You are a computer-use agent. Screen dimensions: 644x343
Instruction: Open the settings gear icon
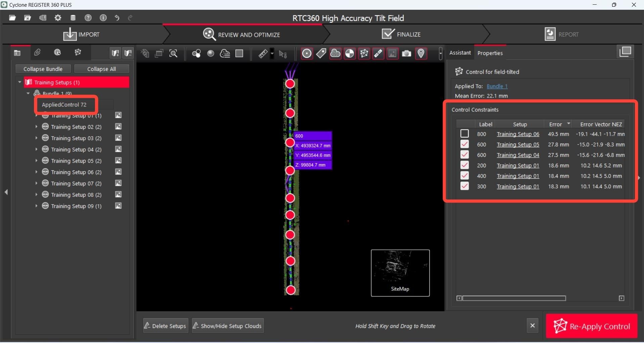pos(58,18)
